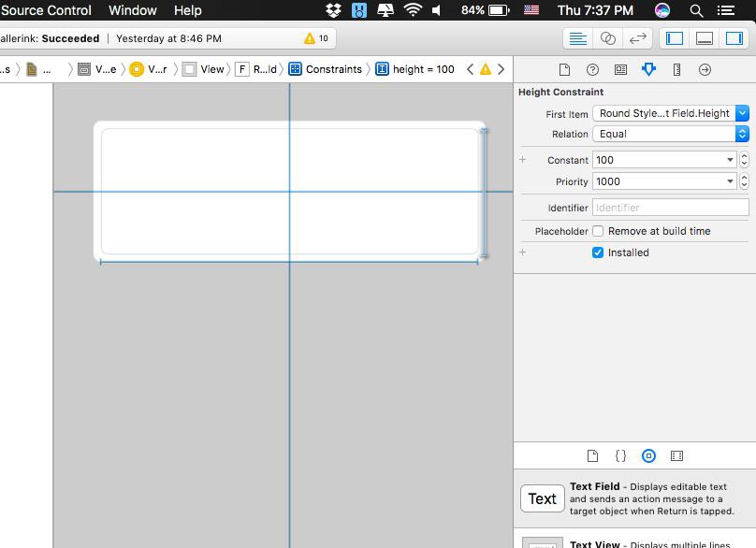
Task: Click the Priority value field
Action: click(x=659, y=181)
